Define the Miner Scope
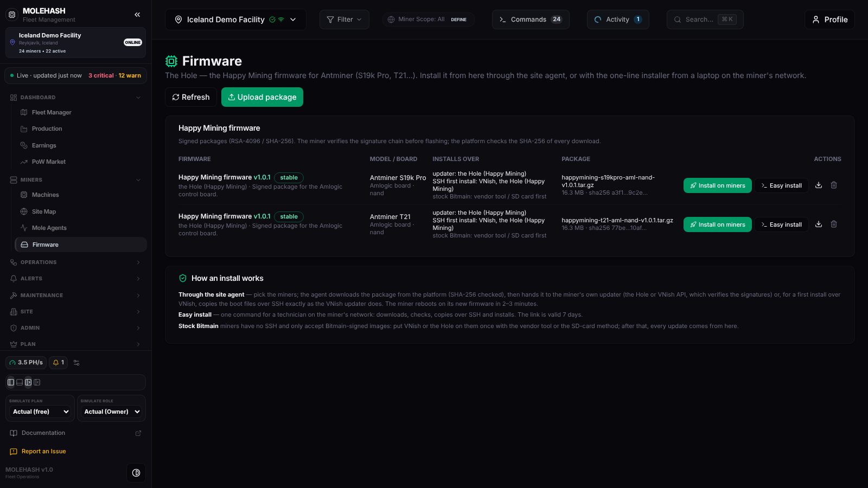868x488 pixels. click(458, 20)
